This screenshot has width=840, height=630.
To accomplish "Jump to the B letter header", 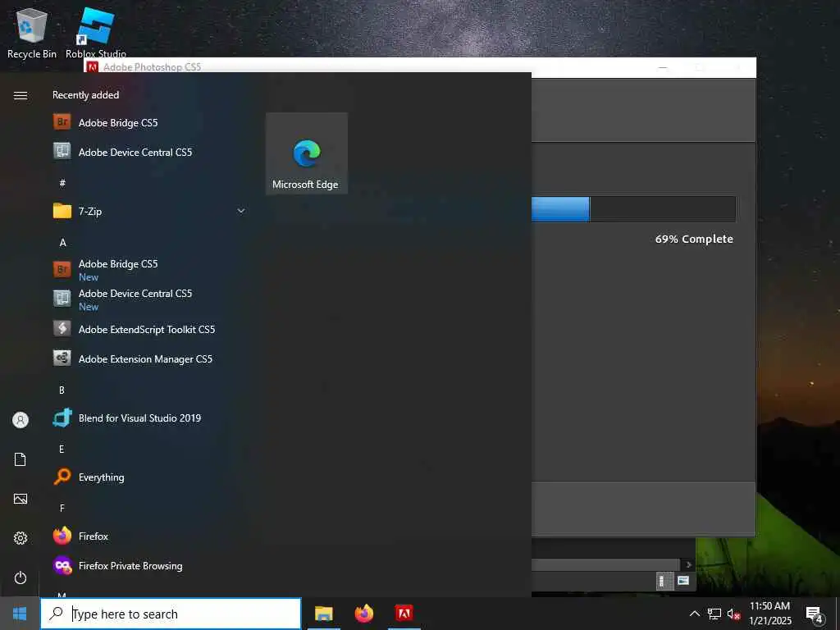I will pyautogui.click(x=62, y=390).
